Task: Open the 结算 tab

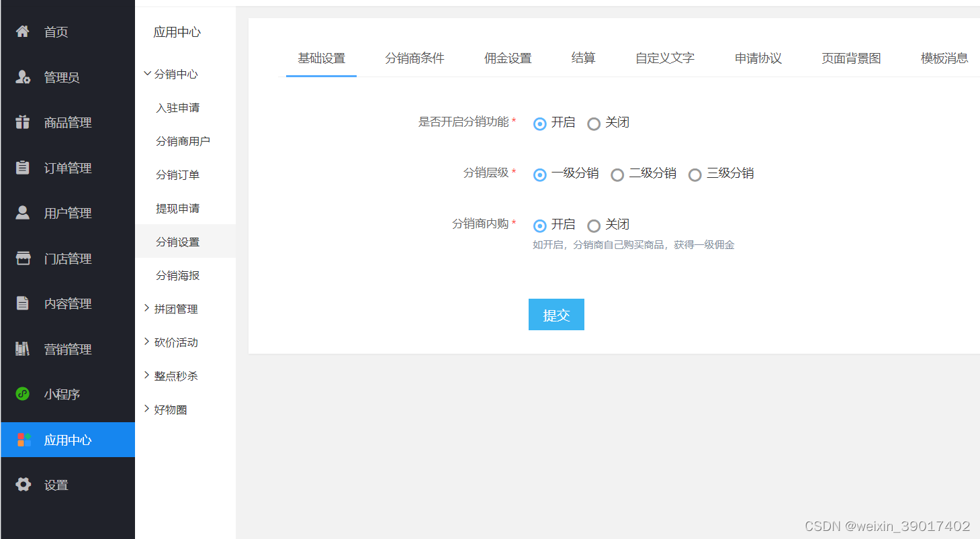Action: click(x=583, y=58)
